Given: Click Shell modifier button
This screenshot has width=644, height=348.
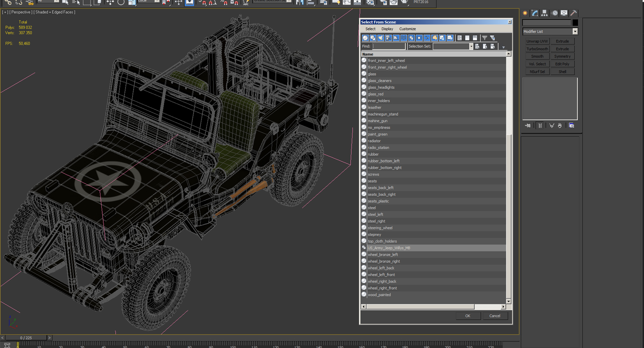Looking at the screenshot, I should pyautogui.click(x=563, y=72).
